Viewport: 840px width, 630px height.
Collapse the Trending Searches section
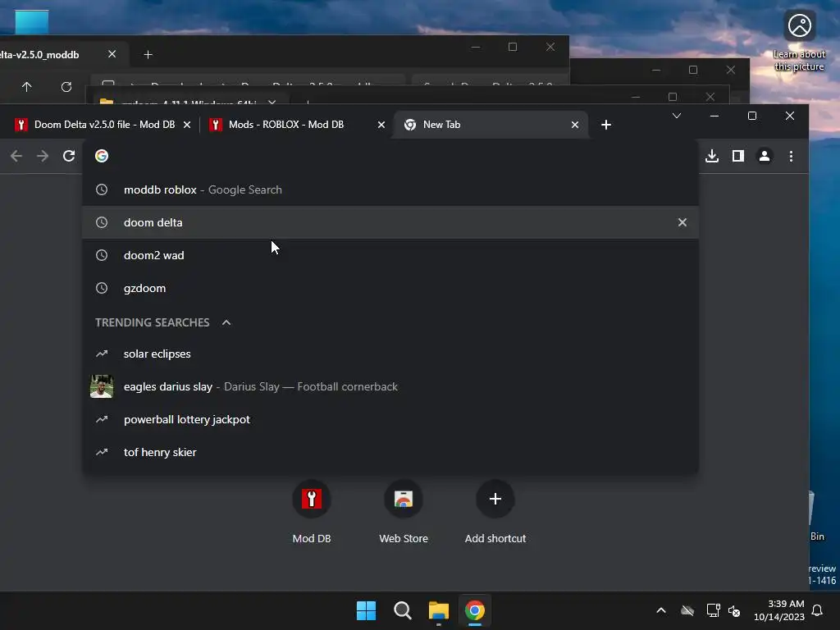pyautogui.click(x=226, y=322)
